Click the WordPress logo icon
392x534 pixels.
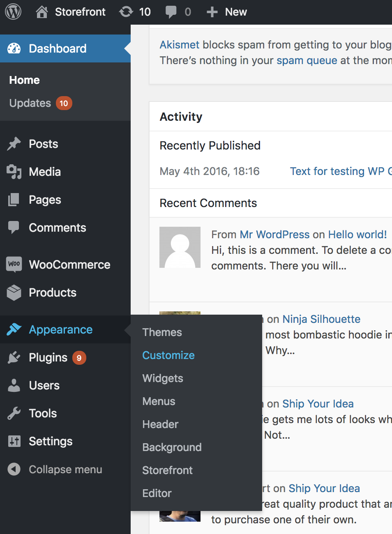click(x=13, y=12)
